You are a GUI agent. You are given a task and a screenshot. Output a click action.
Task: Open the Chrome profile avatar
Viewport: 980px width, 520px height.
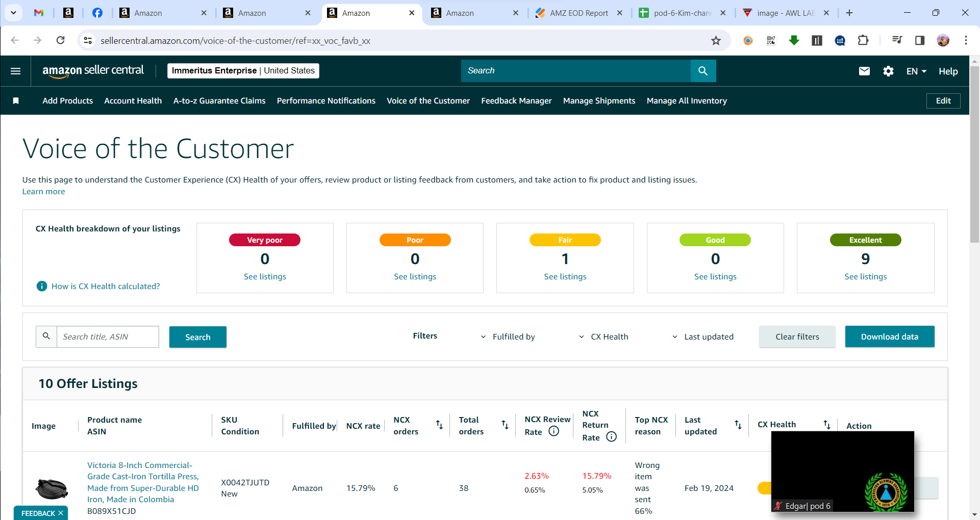(x=943, y=40)
